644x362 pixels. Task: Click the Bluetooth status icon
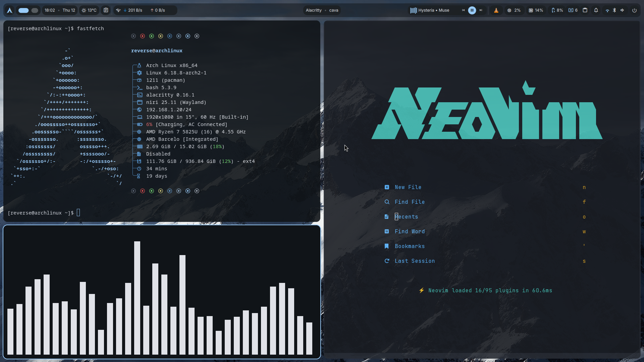(614, 10)
